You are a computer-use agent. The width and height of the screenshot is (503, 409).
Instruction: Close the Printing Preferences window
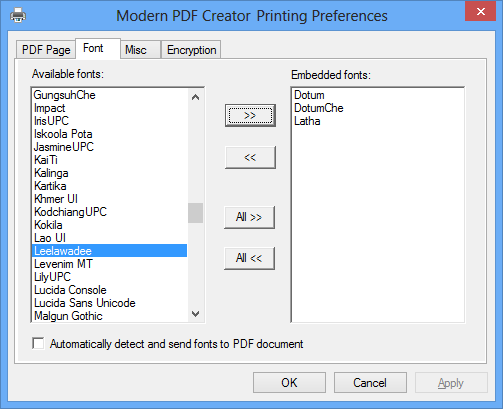tap(480, 12)
